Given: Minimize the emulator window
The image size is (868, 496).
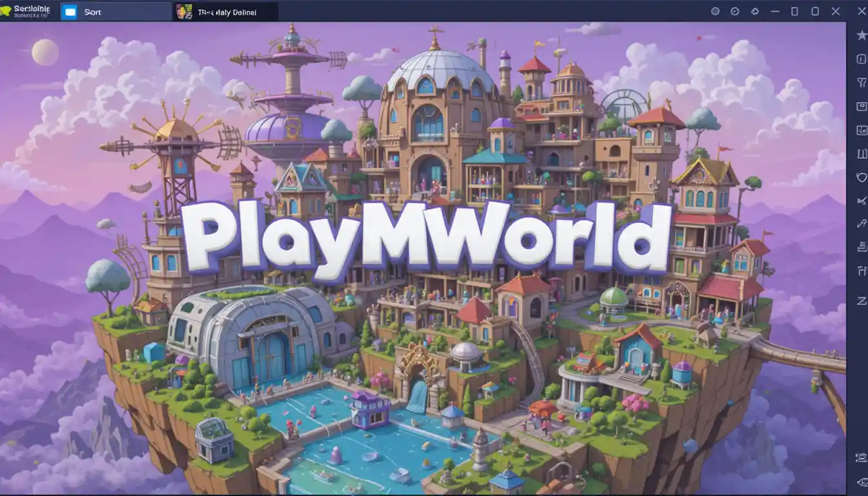Looking at the screenshot, I should coord(774,12).
